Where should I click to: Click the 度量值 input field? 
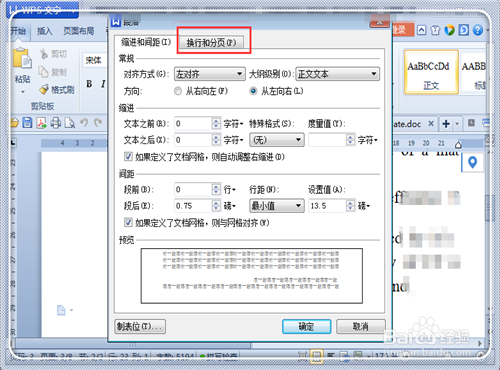tap(327, 140)
